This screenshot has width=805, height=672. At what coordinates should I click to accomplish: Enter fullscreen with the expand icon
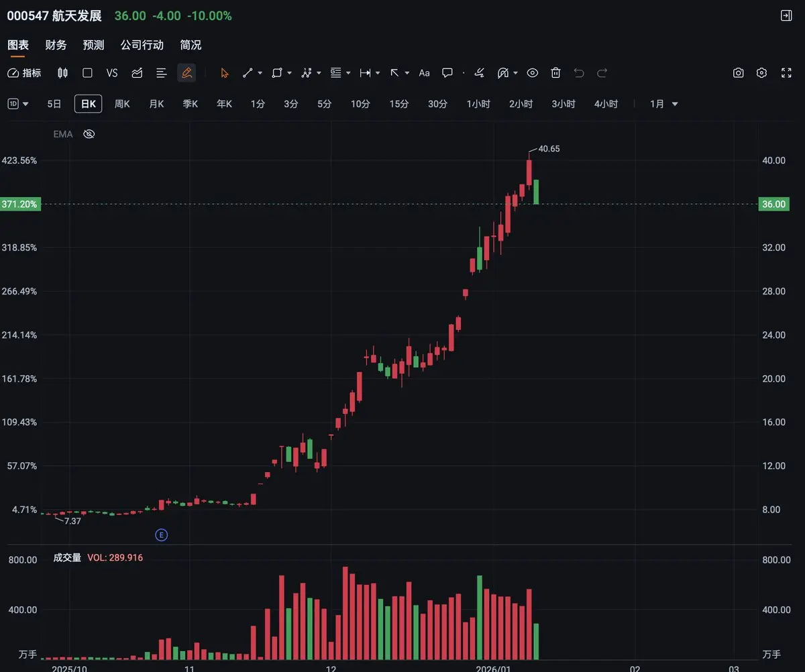coord(786,73)
